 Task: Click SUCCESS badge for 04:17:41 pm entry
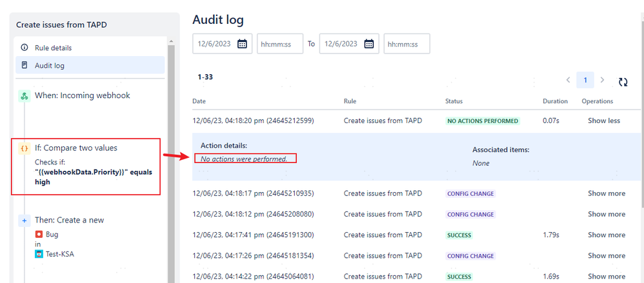[x=459, y=235]
